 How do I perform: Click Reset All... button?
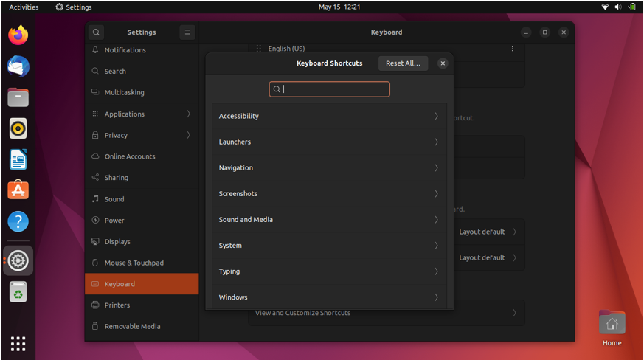click(x=403, y=63)
